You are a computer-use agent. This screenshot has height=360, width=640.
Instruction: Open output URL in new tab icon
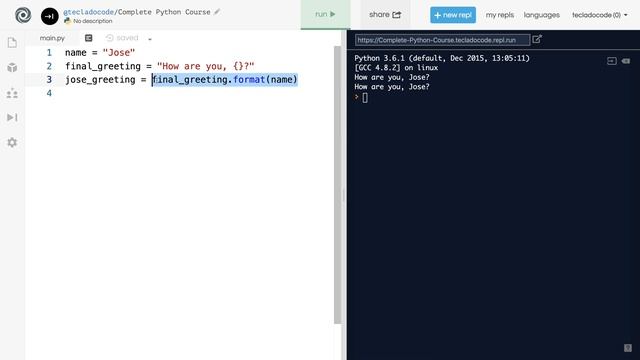(537, 39)
